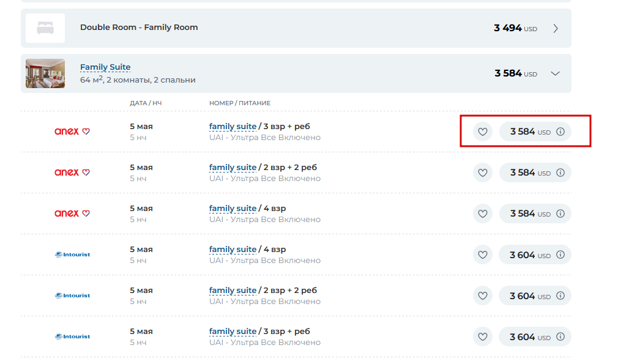Show info icon for anex 4 взр price

(x=560, y=214)
